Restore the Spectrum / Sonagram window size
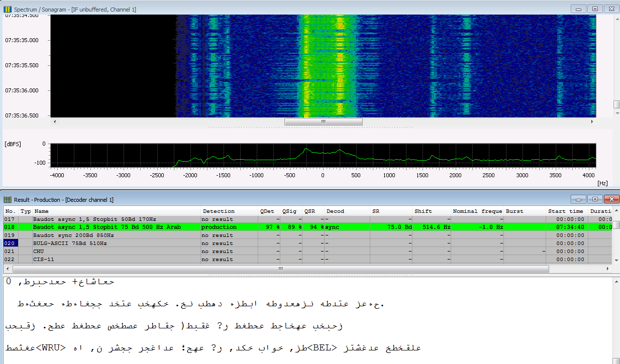 pos(595,9)
